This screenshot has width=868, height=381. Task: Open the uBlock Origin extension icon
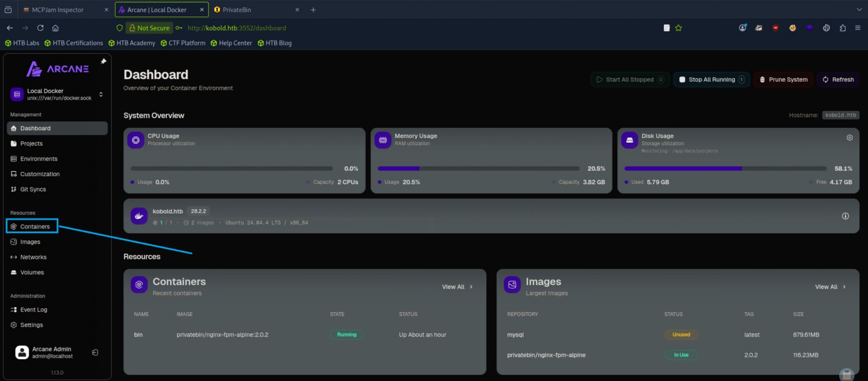pyautogui.click(x=776, y=27)
